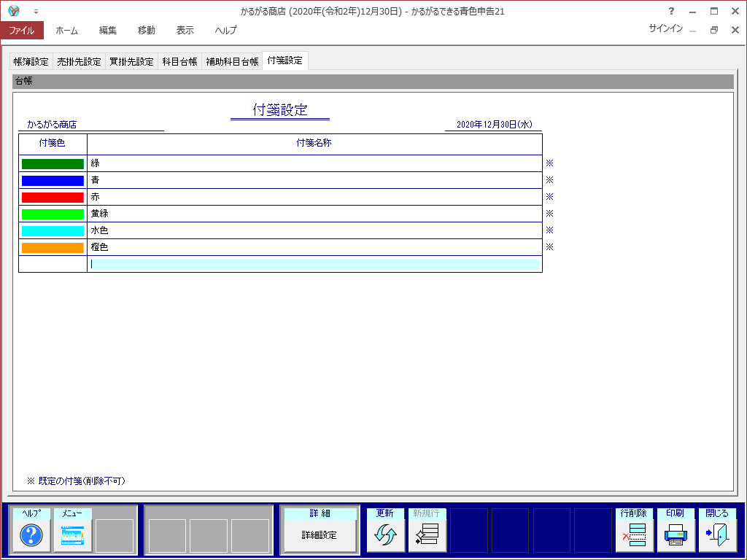The height and width of the screenshot is (560, 747).
Task: Click the ※ mark beside the 橙色 row
Action: point(550,247)
